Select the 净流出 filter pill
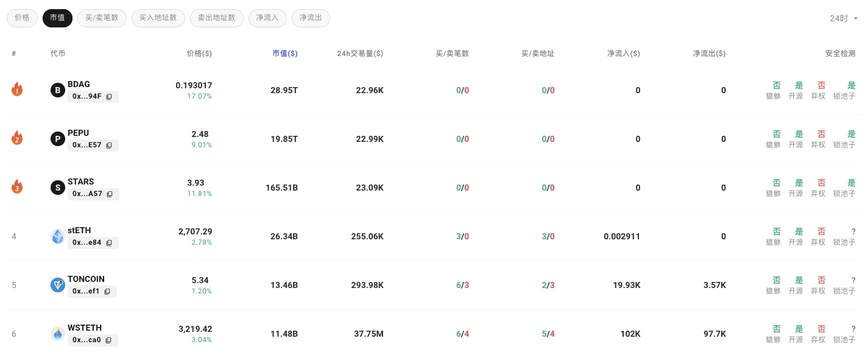The height and width of the screenshot is (355, 868). [x=311, y=18]
